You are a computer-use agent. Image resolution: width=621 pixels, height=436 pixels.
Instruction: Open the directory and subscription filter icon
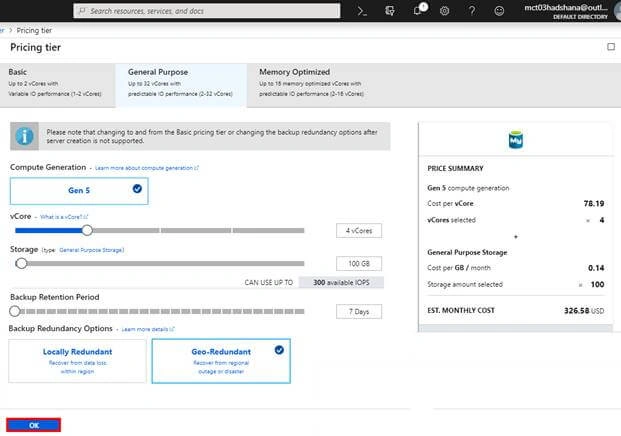click(390, 11)
